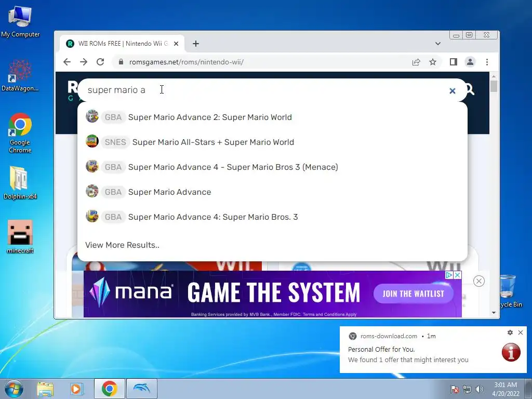
Task: Click View More Results..
Action: (122, 245)
